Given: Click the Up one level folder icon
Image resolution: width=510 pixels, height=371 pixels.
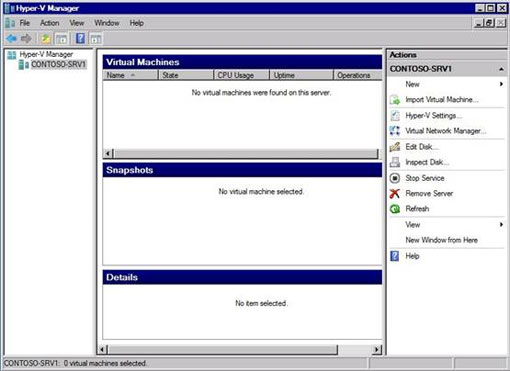Looking at the screenshot, I should click(46, 39).
